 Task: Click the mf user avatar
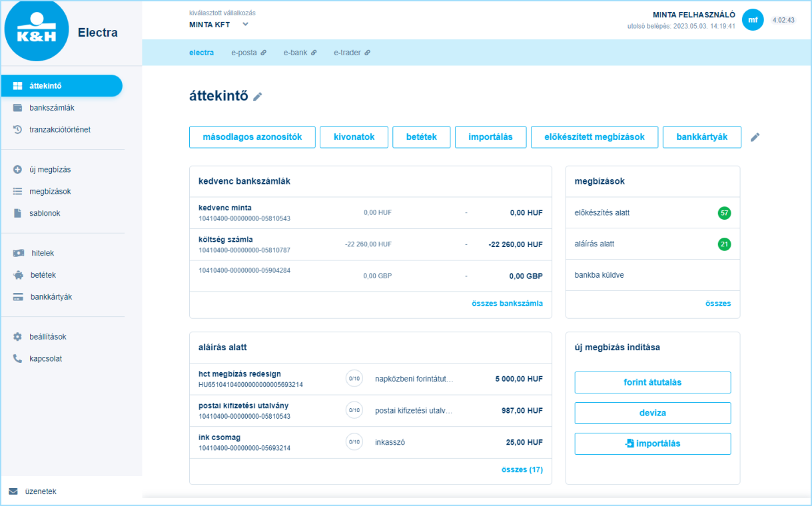click(x=753, y=20)
